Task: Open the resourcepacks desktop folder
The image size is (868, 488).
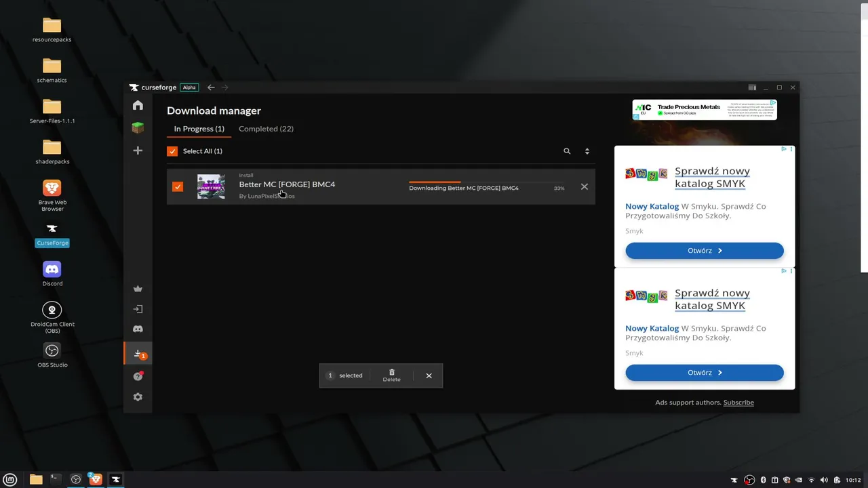Action: 52,30
